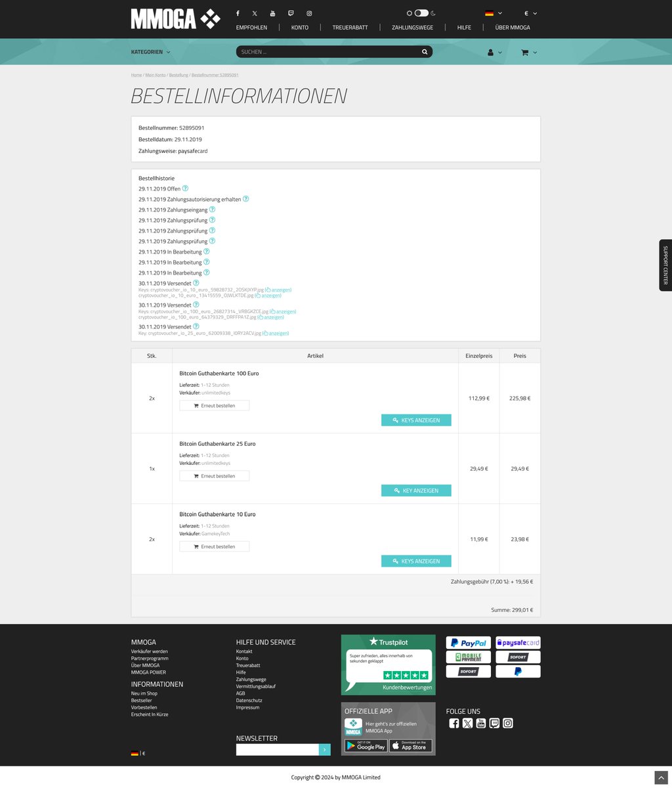
Task: Open the App Store download badge
Action: [411, 746]
